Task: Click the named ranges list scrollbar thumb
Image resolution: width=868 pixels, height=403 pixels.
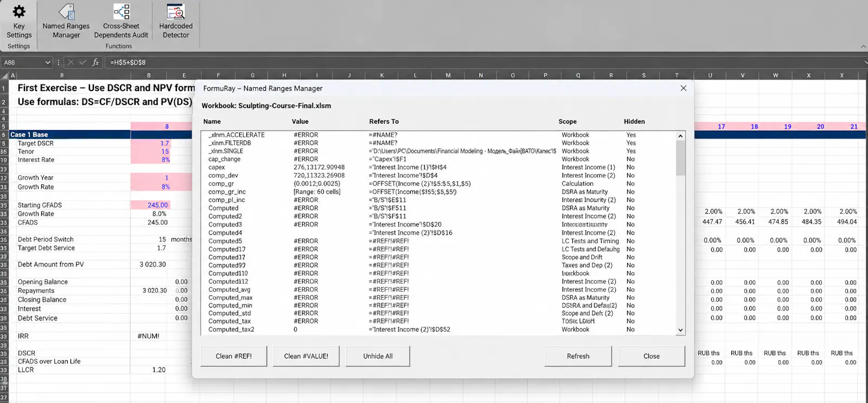Action: coord(680,158)
